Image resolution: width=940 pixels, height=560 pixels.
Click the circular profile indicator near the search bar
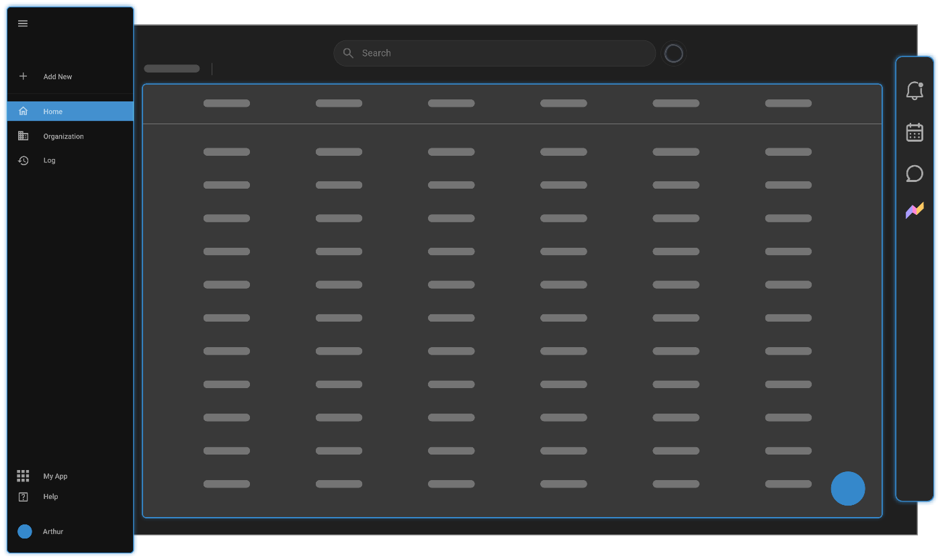coord(673,53)
